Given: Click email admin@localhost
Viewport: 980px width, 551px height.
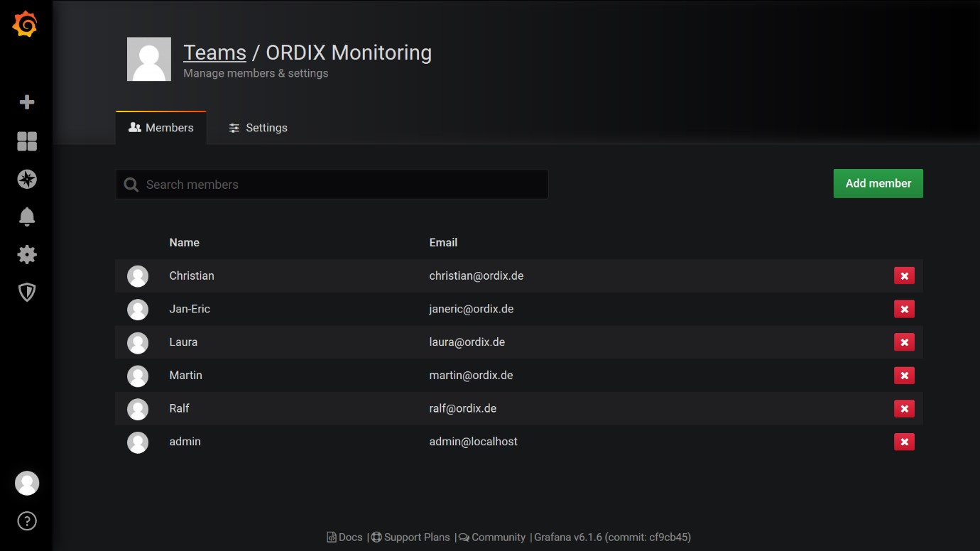Looking at the screenshot, I should (474, 442).
